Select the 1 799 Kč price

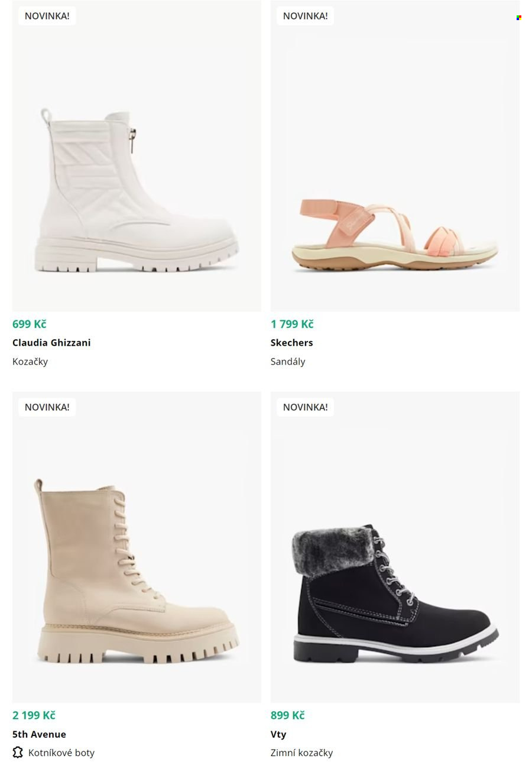pos(292,324)
